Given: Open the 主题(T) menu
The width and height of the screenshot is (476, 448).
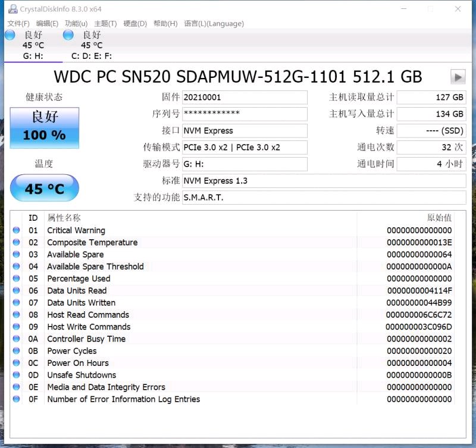Looking at the screenshot, I should (x=105, y=24).
